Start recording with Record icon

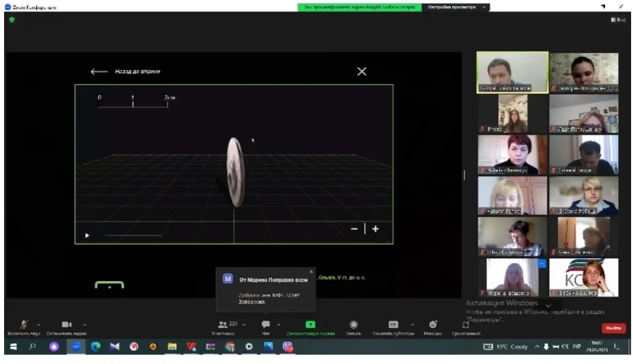[354, 325]
